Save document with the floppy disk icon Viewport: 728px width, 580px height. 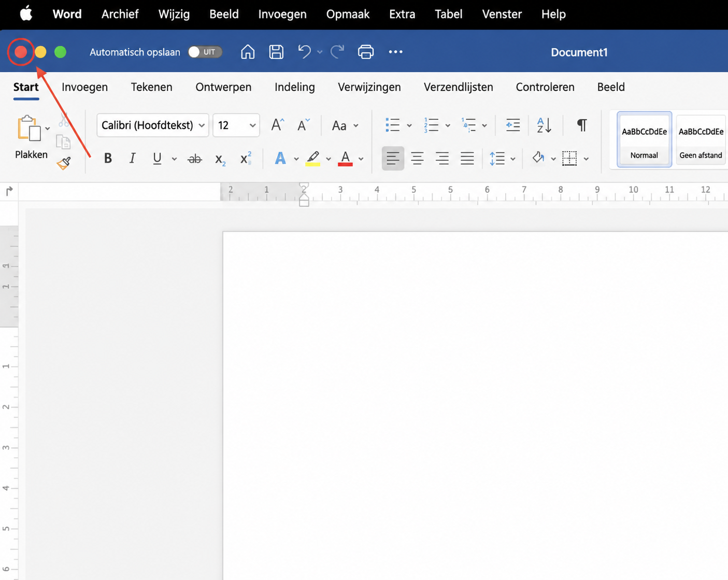276,52
